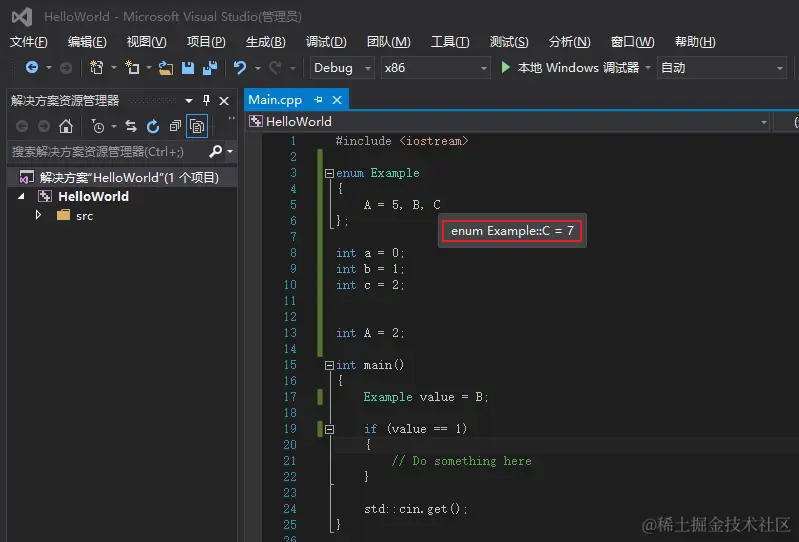
Task: Toggle the Solution Explorer auto-hide pin
Action: coord(206,100)
